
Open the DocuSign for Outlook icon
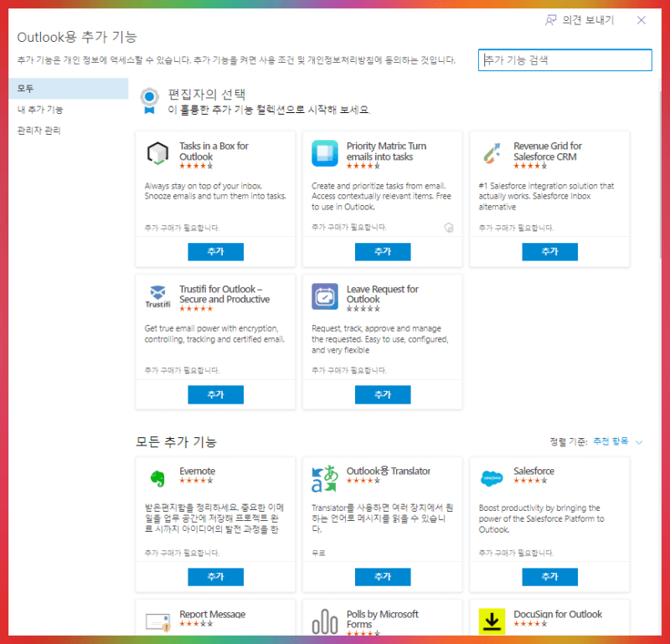tap(492, 620)
